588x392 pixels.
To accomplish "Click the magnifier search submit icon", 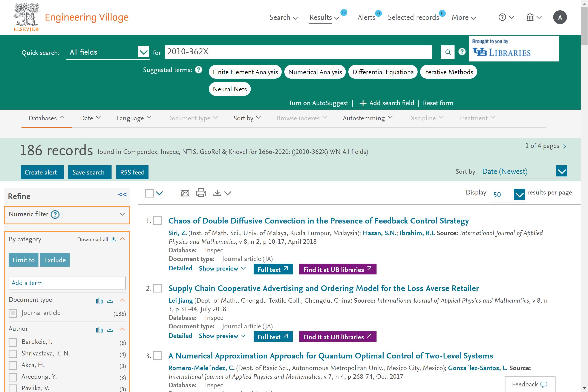I will point(447,52).
